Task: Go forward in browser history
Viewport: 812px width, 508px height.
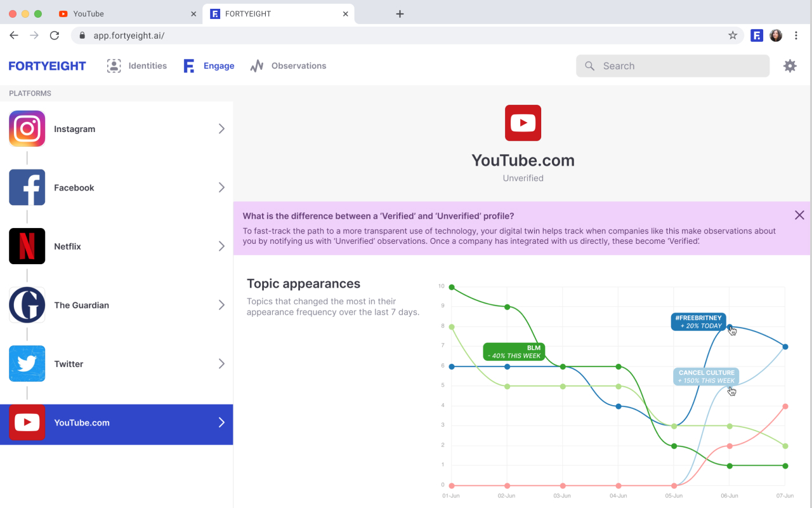Action: coord(34,36)
